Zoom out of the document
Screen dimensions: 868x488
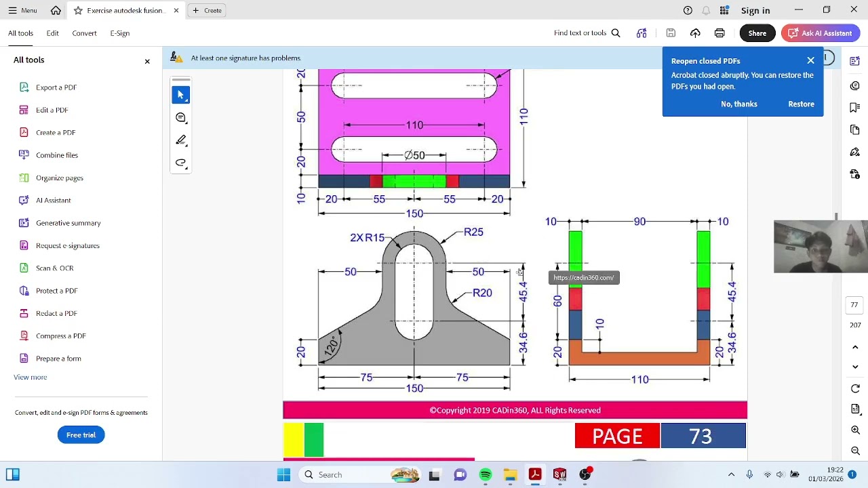tap(855, 451)
